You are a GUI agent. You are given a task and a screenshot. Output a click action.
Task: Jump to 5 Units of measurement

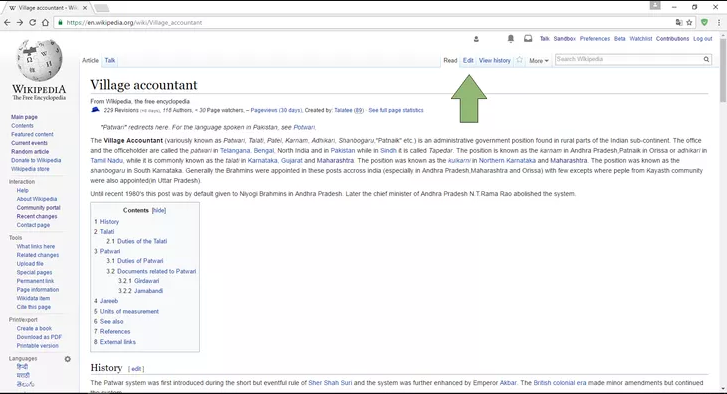click(x=126, y=311)
